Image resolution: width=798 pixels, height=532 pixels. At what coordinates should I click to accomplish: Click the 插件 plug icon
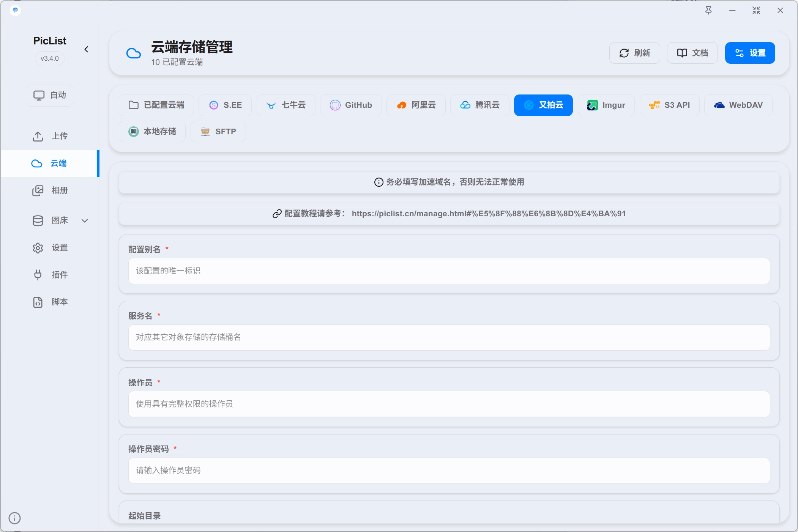click(38, 275)
